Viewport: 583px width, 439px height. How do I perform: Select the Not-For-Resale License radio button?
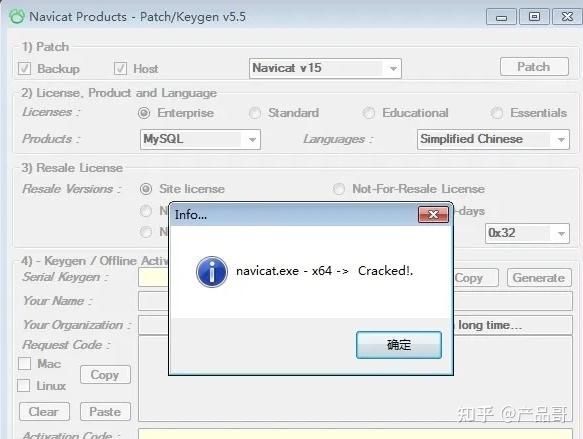coord(339,189)
